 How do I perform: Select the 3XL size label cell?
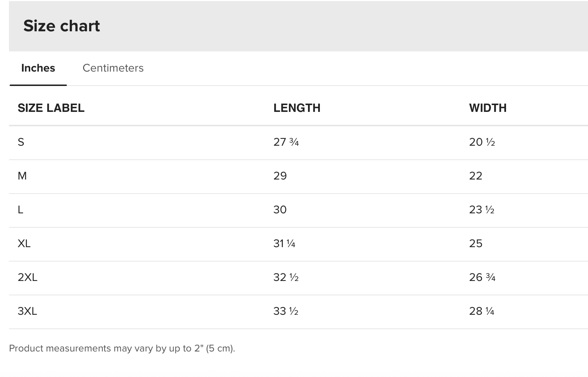[x=27, y=311]
